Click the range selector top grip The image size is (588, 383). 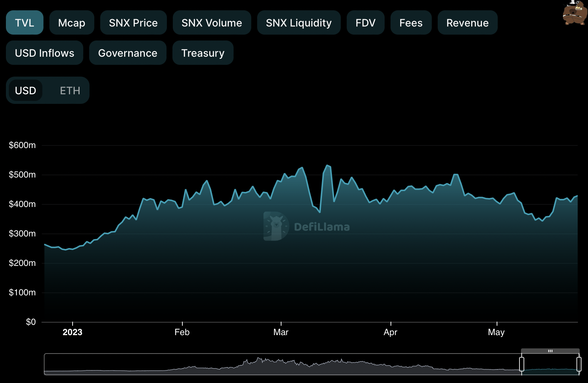[x=550, y=351]
